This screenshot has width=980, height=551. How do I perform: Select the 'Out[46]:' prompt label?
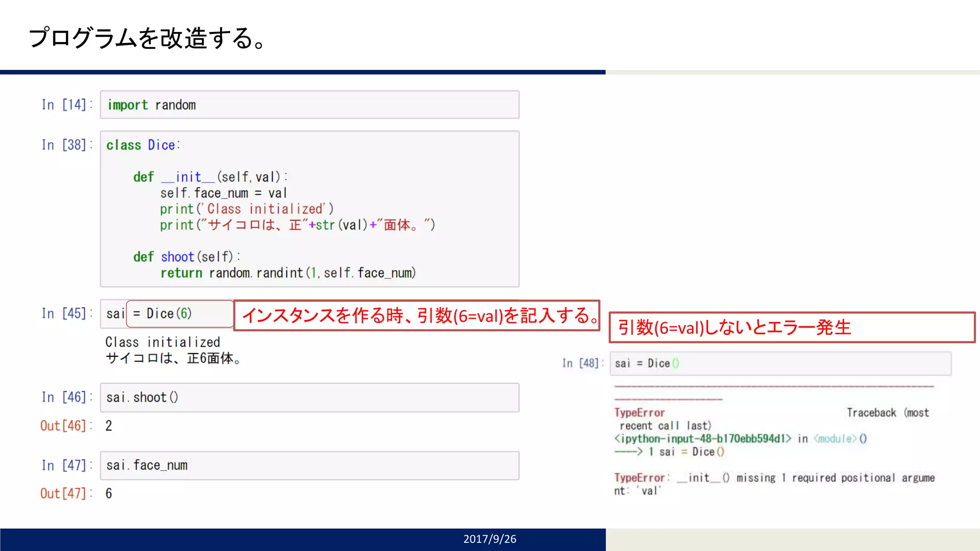[67, 426]
